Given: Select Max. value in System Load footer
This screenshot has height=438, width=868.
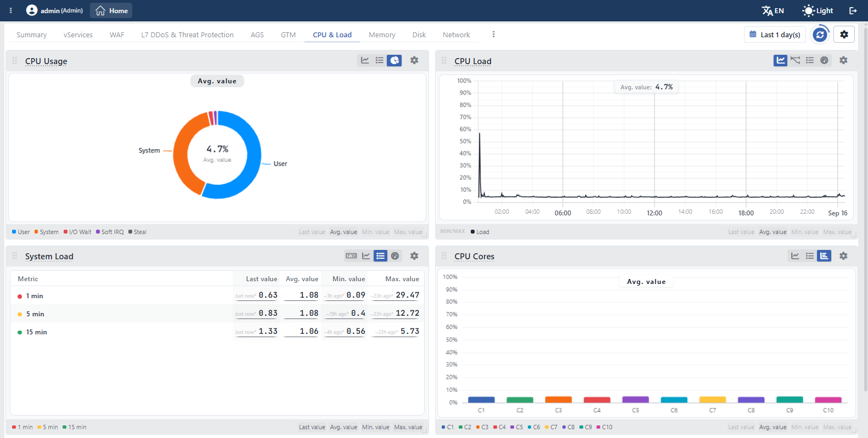Looking at the screenshot, I should tap(408, 427).
